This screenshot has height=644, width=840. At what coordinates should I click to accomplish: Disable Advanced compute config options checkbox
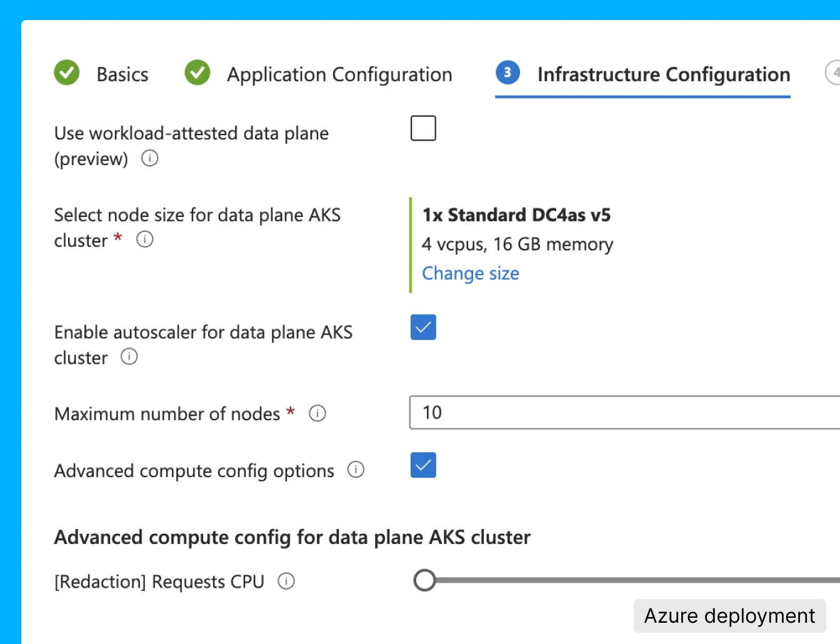click(x=423, y=465)
